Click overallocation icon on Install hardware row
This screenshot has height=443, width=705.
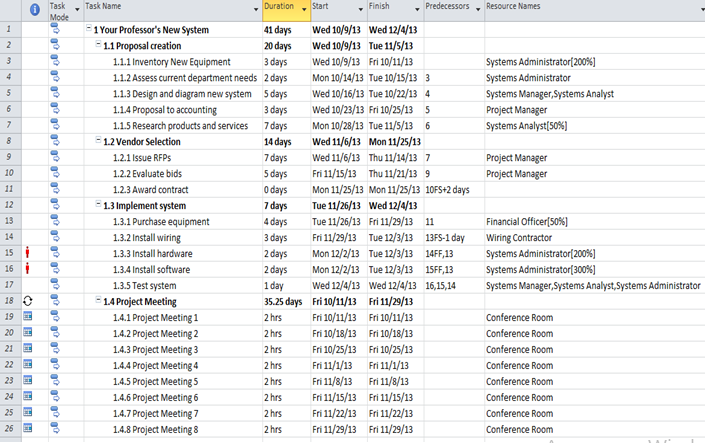(29, 253)
